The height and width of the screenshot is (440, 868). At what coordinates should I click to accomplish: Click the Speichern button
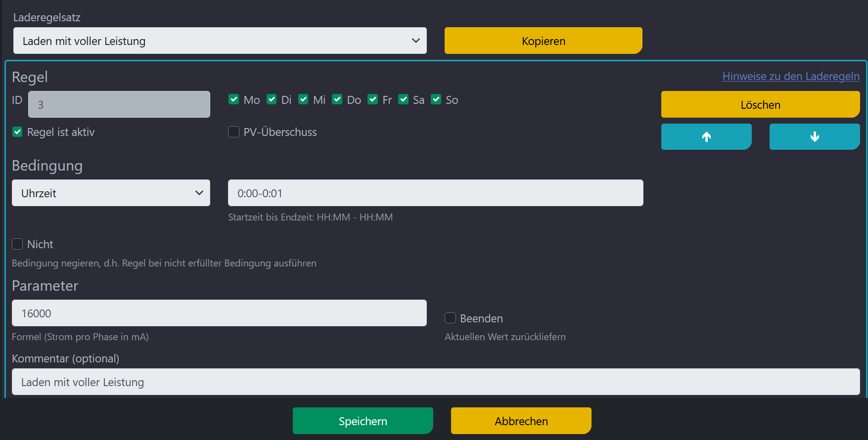pyautogui.click(x=363, y=421)
